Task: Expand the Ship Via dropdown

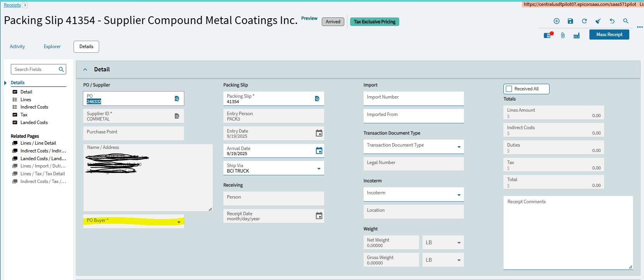Action: (319, 168)
